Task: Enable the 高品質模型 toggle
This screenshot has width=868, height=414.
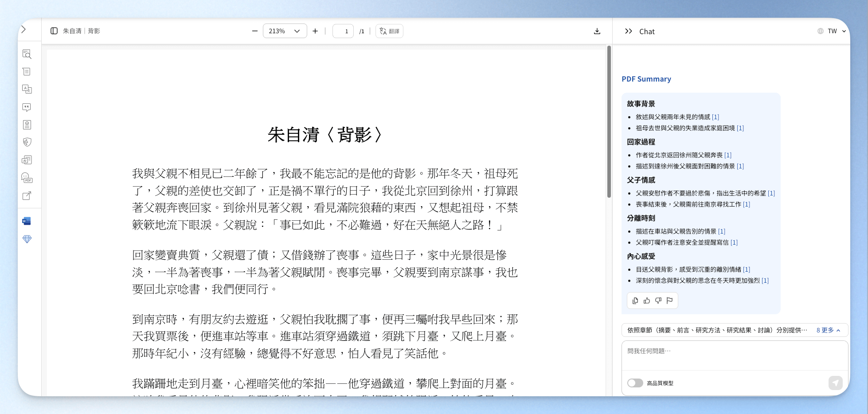Action: 635,383
